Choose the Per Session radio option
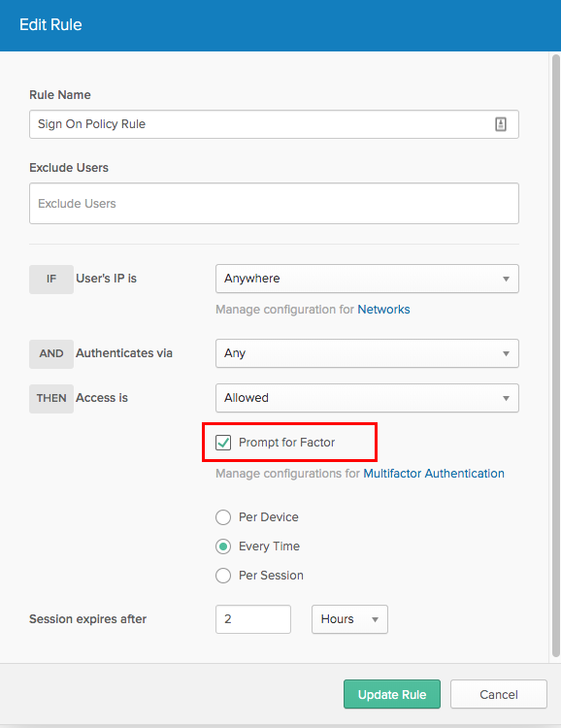Image resolution: width=561 pixels, height=728 pixels. coord(223,576)
